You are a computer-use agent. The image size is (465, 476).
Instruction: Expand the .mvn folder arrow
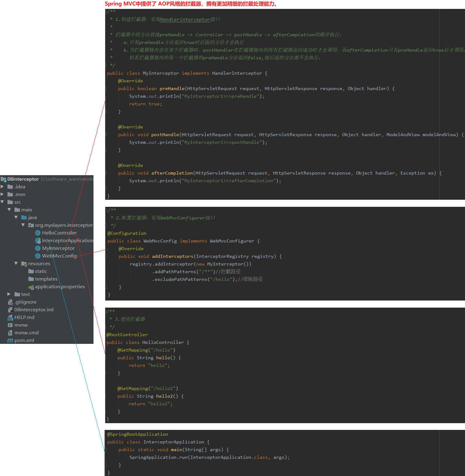(2, 194)
